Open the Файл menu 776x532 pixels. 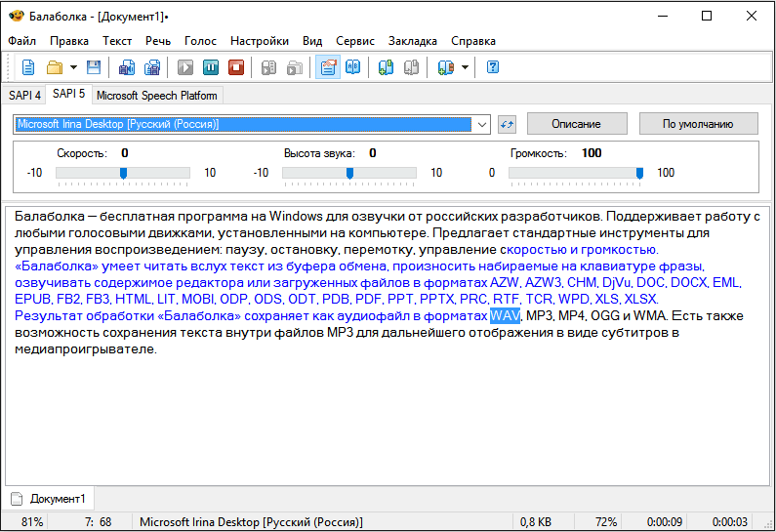[21, 41]
